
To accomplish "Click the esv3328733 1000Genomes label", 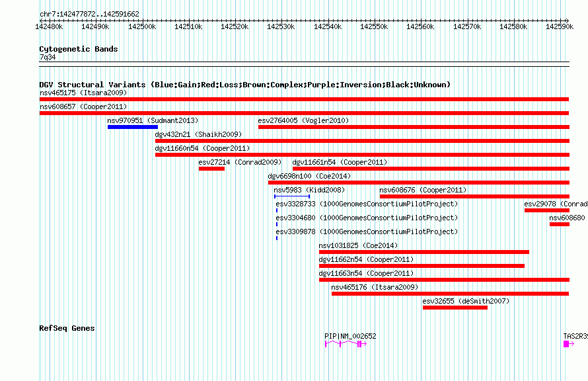I will [x=367, y=204].
